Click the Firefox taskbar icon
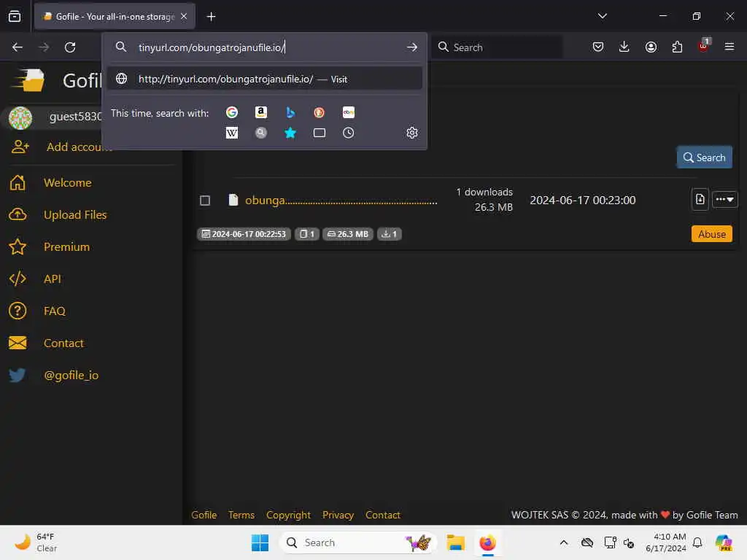The height and width of the screenshot is (560, 747). [487, 542]
